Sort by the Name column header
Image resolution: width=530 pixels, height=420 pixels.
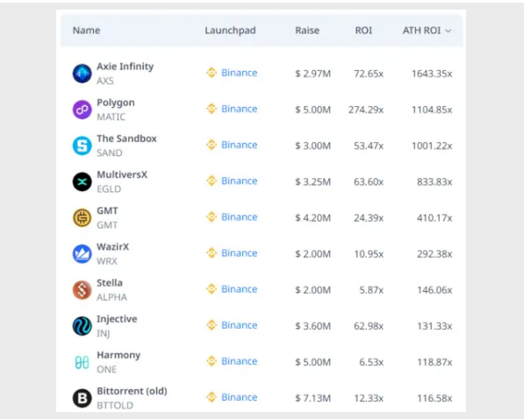(x=87, y=31)
